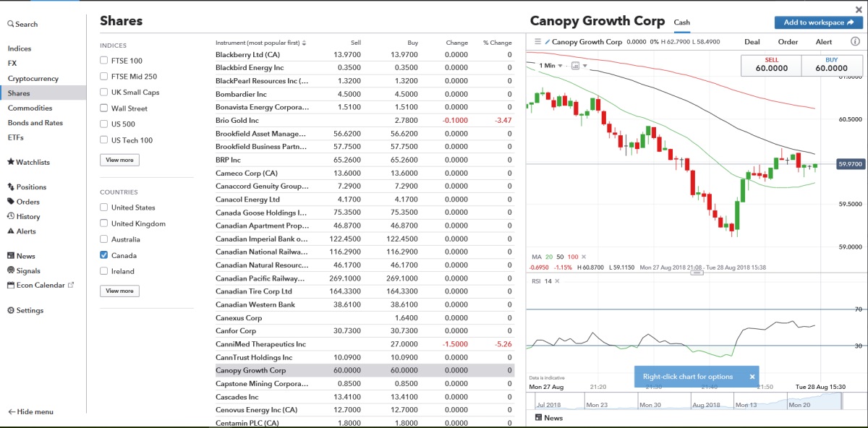
Task: Open Settings with the gear icon
Action: point(25,310)
